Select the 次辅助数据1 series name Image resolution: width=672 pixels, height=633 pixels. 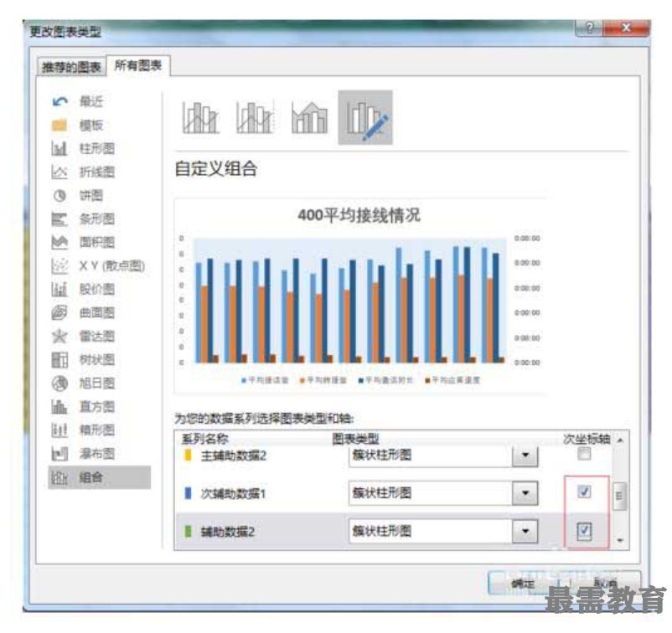pyautogui.click(x=234, y=493)
